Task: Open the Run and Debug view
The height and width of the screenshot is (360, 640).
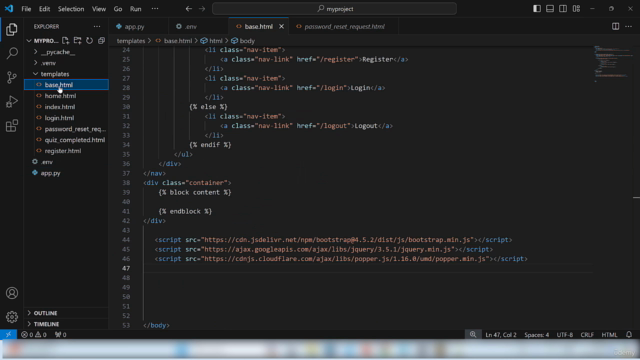Action: (12, 101)
